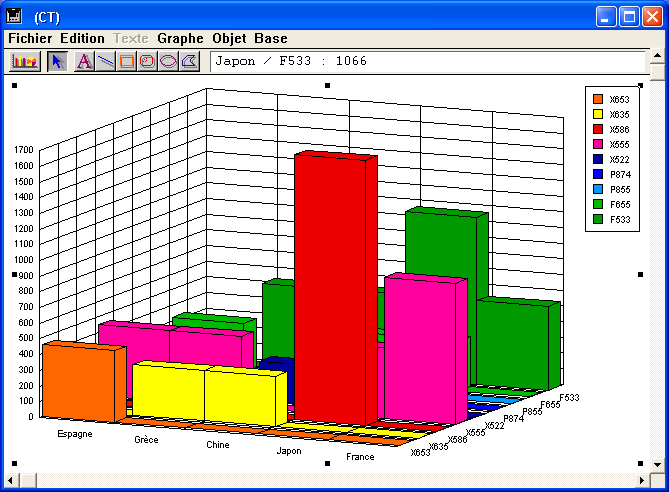Select the rectangle drawing tool

coord(126,61)
